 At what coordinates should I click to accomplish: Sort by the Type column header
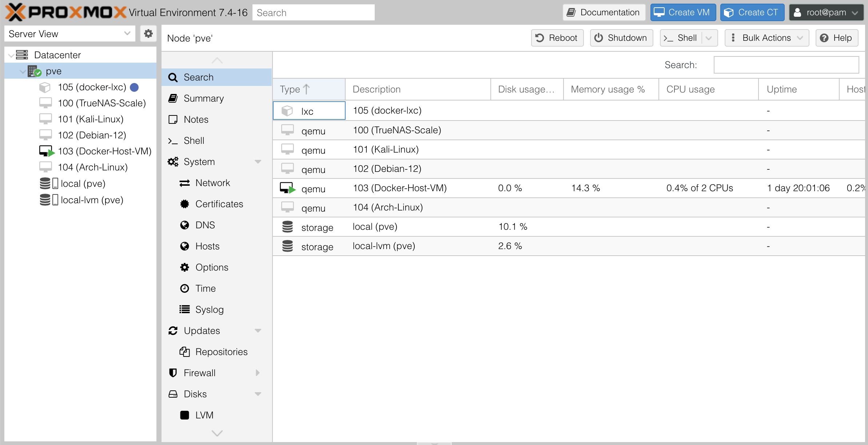click(x=309, y=89)
